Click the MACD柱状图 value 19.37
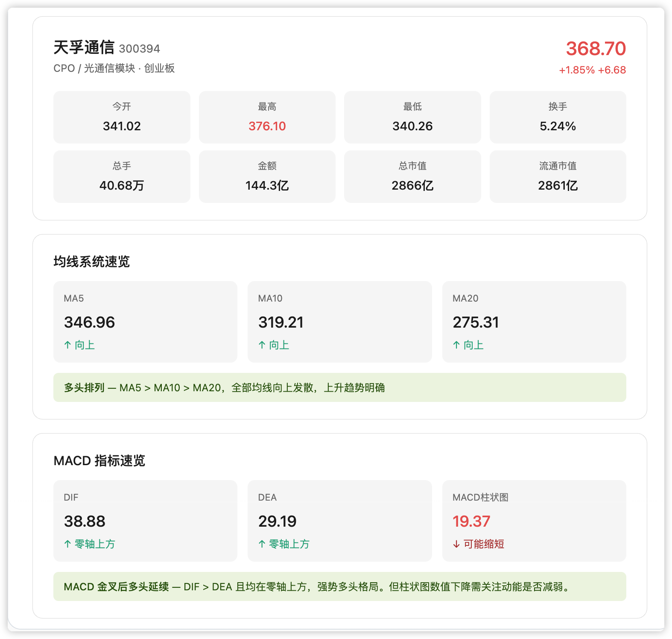The image size is (672, 639). click(x=471, y=521)
